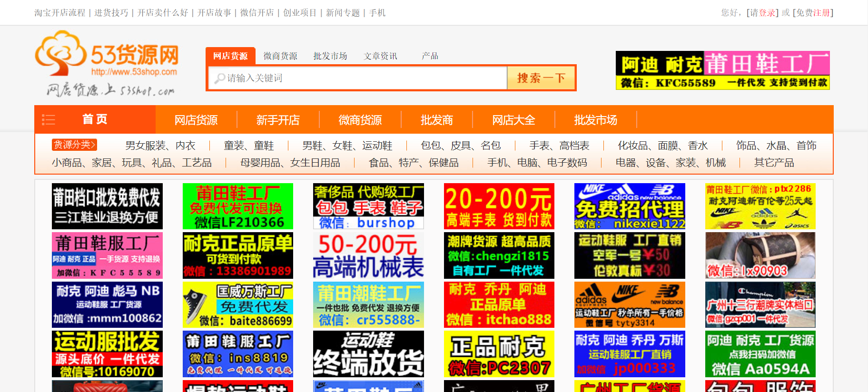The width and height of the screenshot is (868, 392).
Task: Open 首页 in the orange navigation bar
Action: pos(95,119)
